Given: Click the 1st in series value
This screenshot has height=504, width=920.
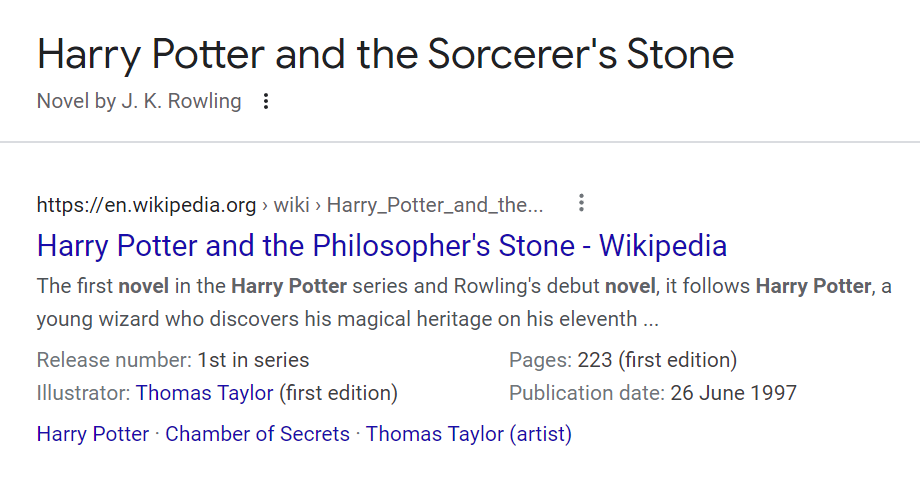Looking at the screenshot, I should pyautogui.click(x=253, y=360).
